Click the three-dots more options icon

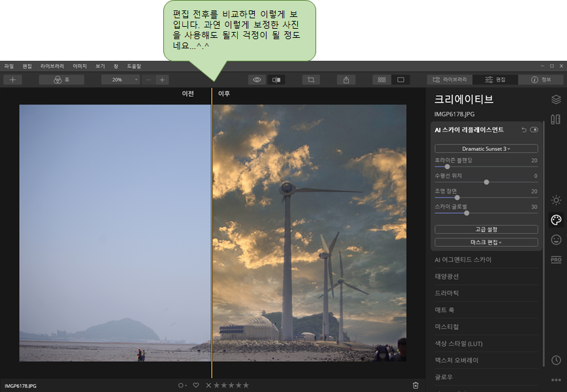[556, 380]
